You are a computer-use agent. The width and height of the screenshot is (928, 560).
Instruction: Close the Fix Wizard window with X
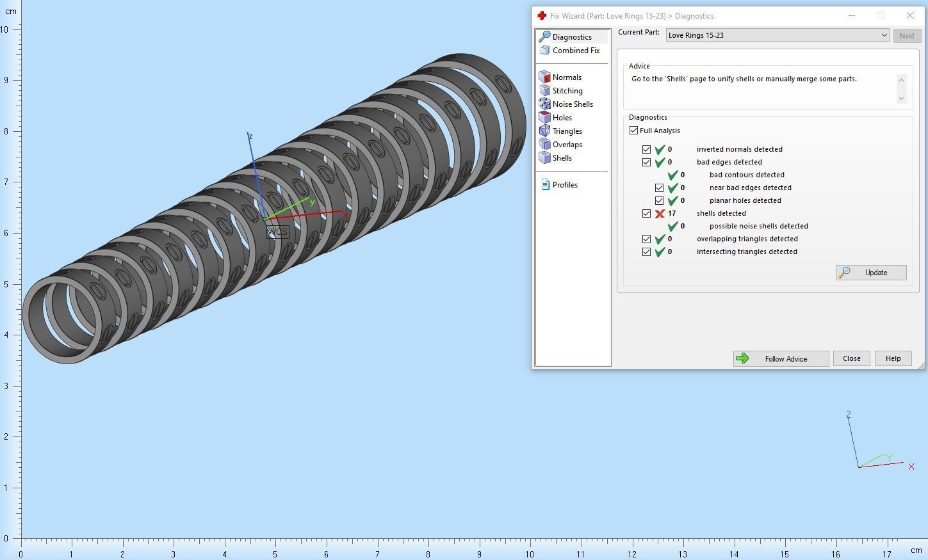[910, 15]
